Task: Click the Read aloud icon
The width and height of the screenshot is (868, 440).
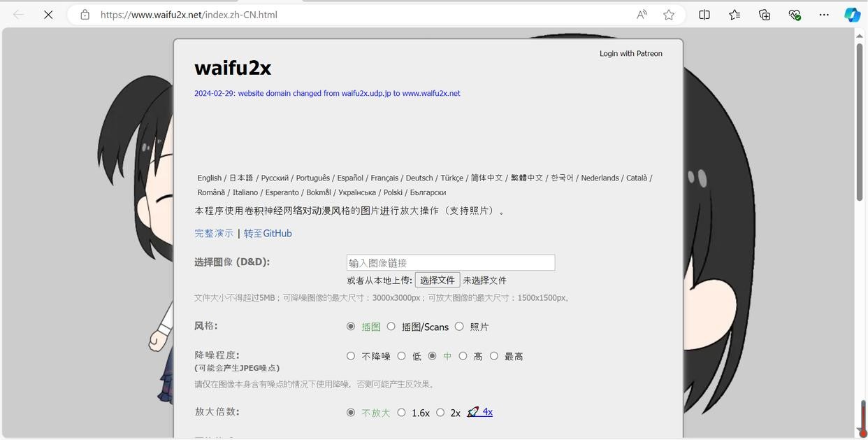Action: click(642, 15)
